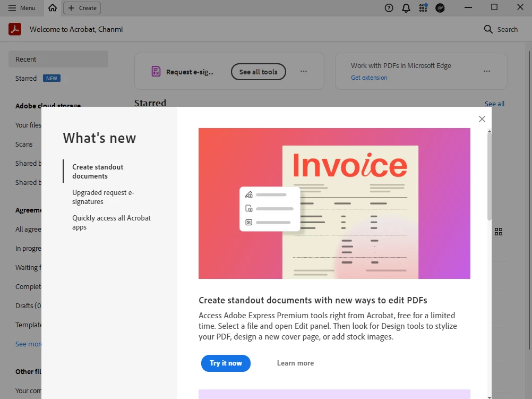This screenshot has height=399, width=532.
Task: Open more options next to See all tools
Action: coord(304,71)
